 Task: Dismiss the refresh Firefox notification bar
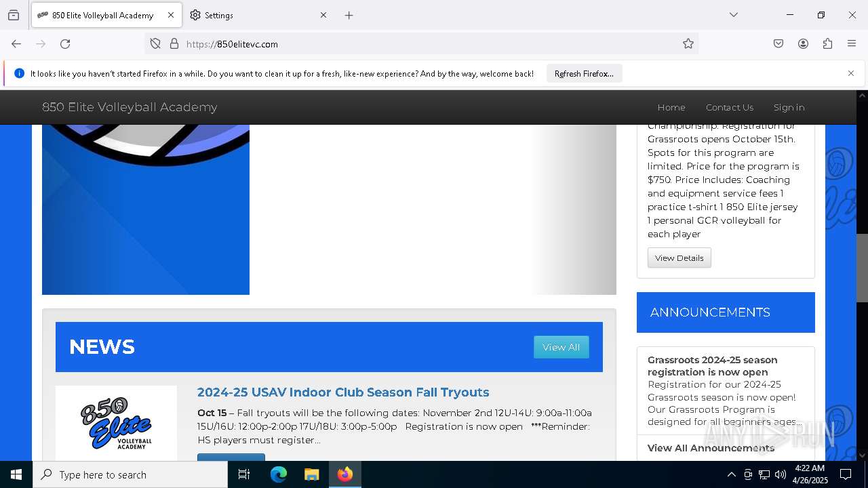[851, 73]
